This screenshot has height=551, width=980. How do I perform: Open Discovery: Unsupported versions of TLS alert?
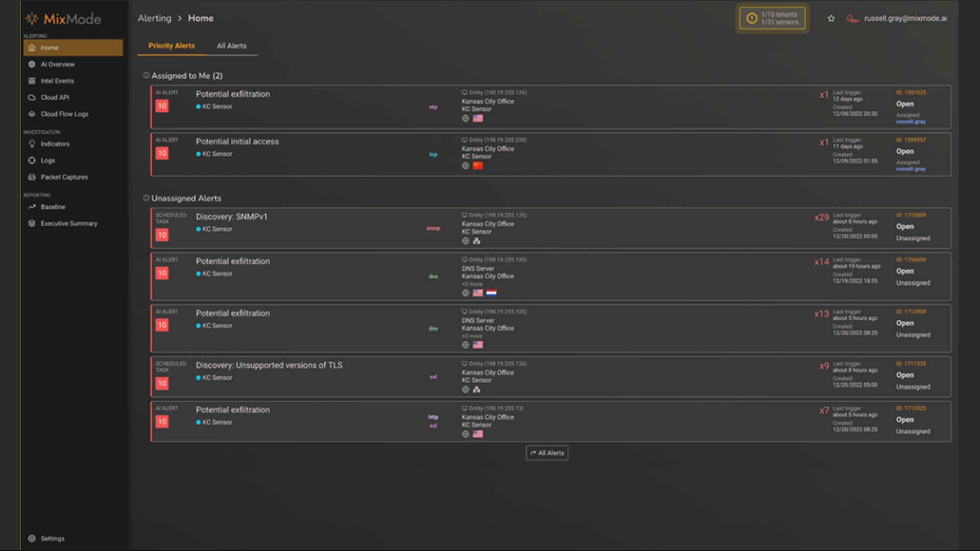[x=269, y=365]
